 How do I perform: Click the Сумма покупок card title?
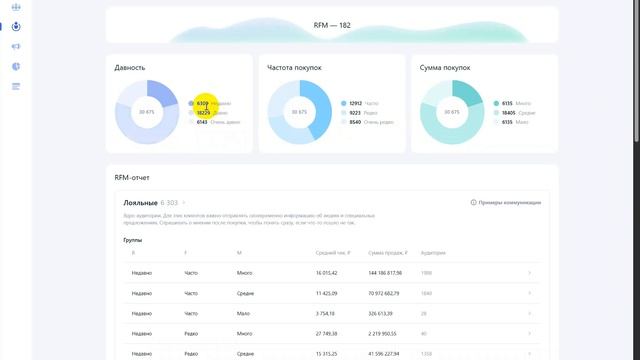tap(445, 68)
